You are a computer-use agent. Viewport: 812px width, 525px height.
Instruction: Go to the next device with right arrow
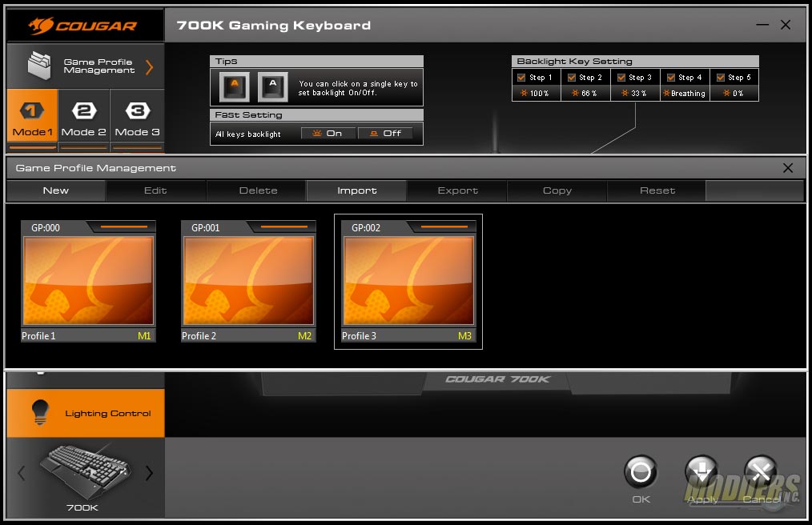149,473
